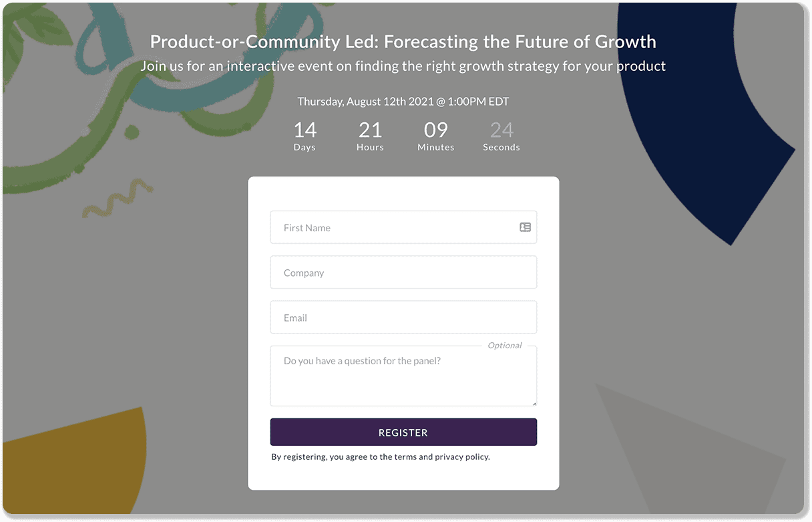Click the 'Join us for an interactive event' subtitle
Image resolution: width=812 pixels, height=522 pixels.
pyautogui.click(x=403, y=66)
